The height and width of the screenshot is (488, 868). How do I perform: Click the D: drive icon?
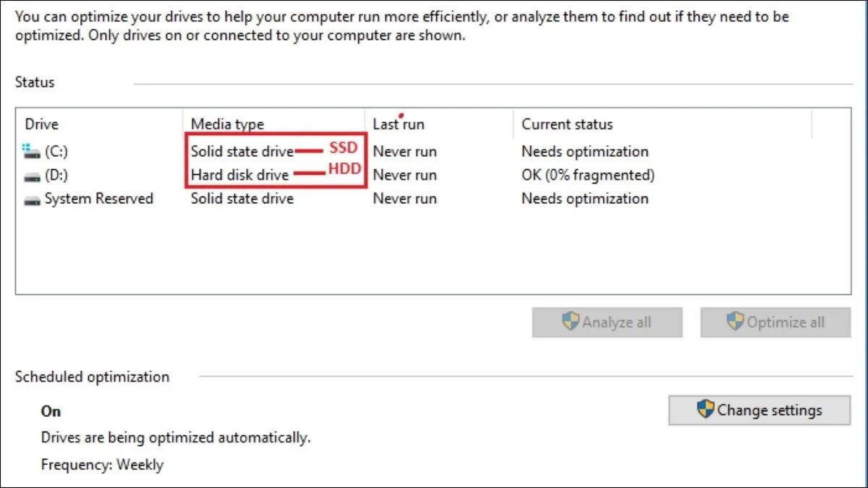(32, 176)
